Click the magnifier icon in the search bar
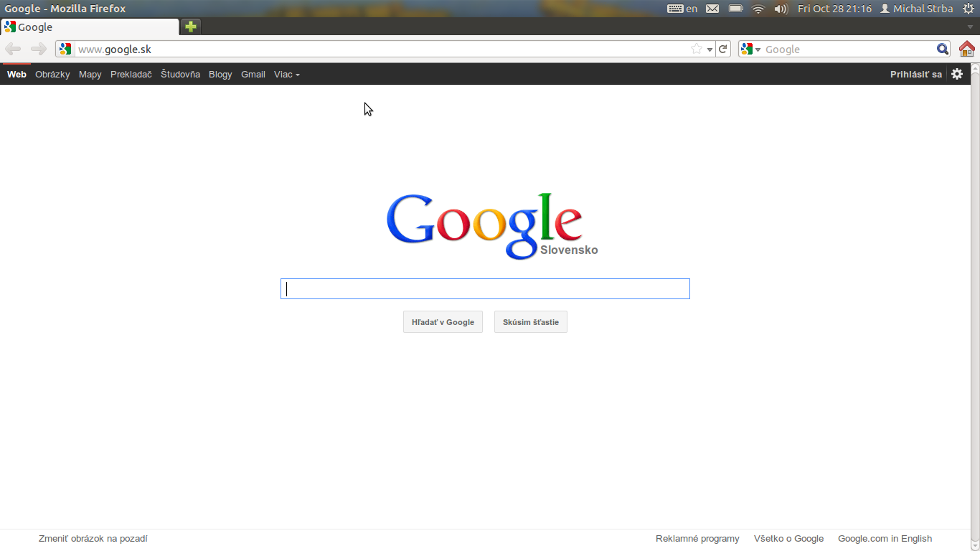 point(943,50)
